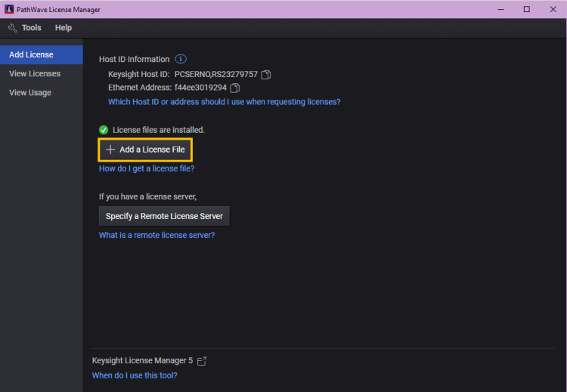Click Specify a Remote License Server button
Image resolution: width=567 pixels, height=392 pixels.
(x=164, y=216)
